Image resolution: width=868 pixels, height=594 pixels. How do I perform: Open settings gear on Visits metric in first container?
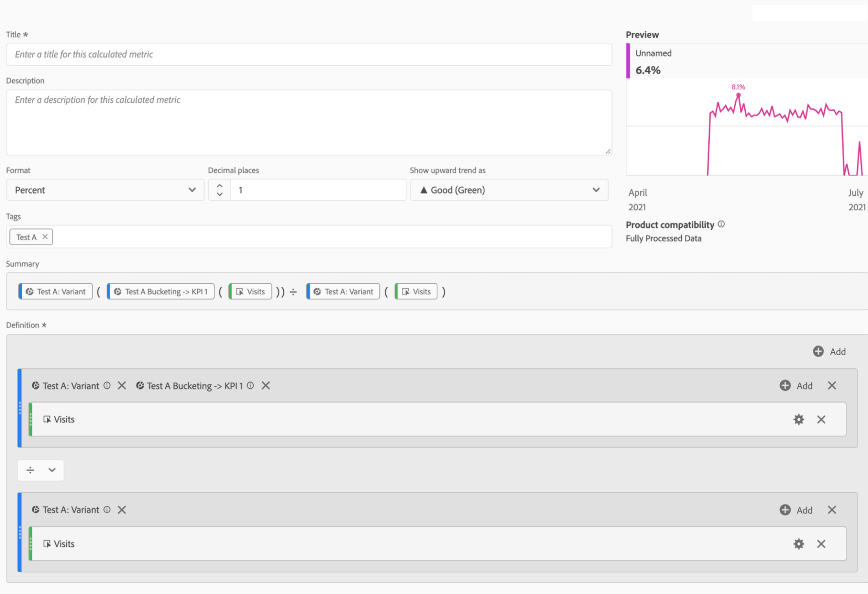pyautogui.click(x=798, y=419)
